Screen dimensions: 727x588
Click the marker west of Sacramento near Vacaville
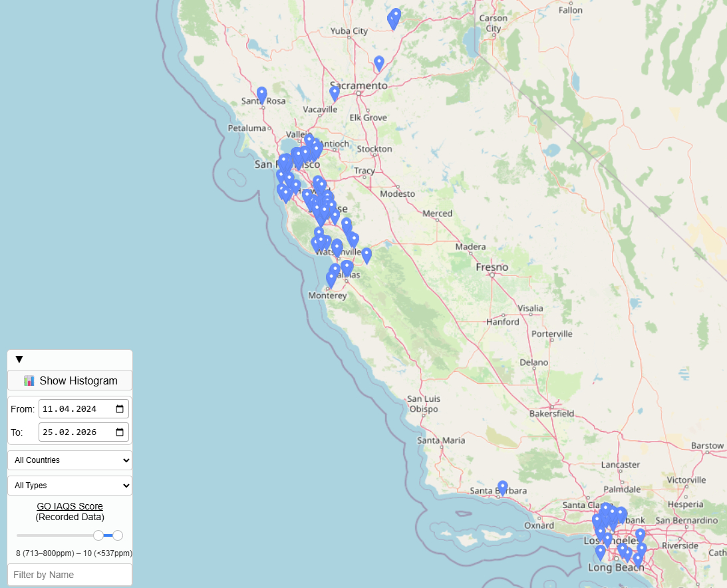click(x=335, y=93)
